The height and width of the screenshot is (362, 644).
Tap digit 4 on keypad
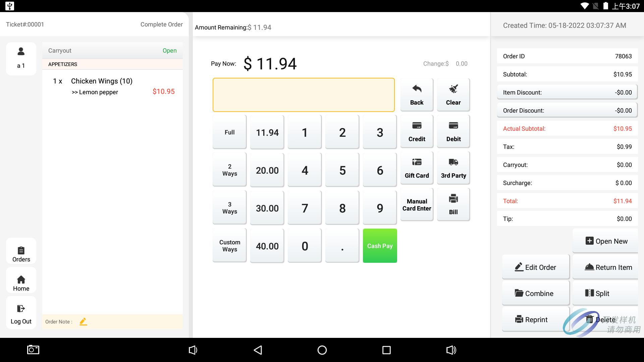pos(305,170)
